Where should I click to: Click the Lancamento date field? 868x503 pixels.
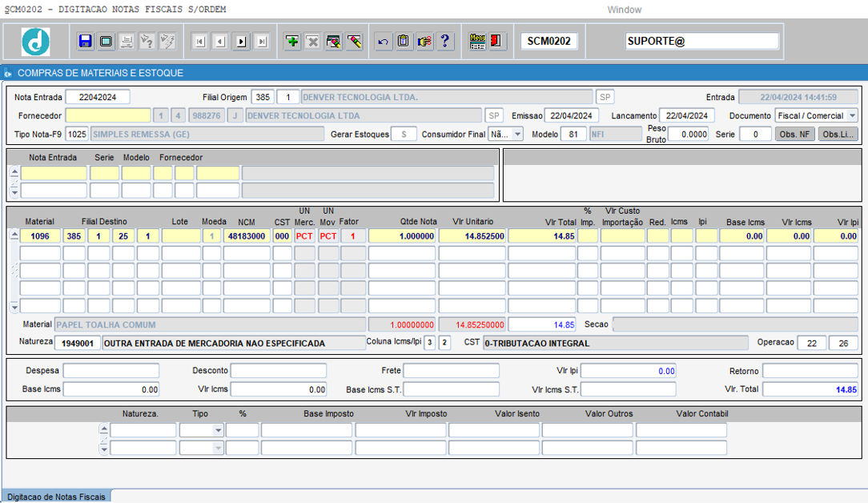point(686,116)
